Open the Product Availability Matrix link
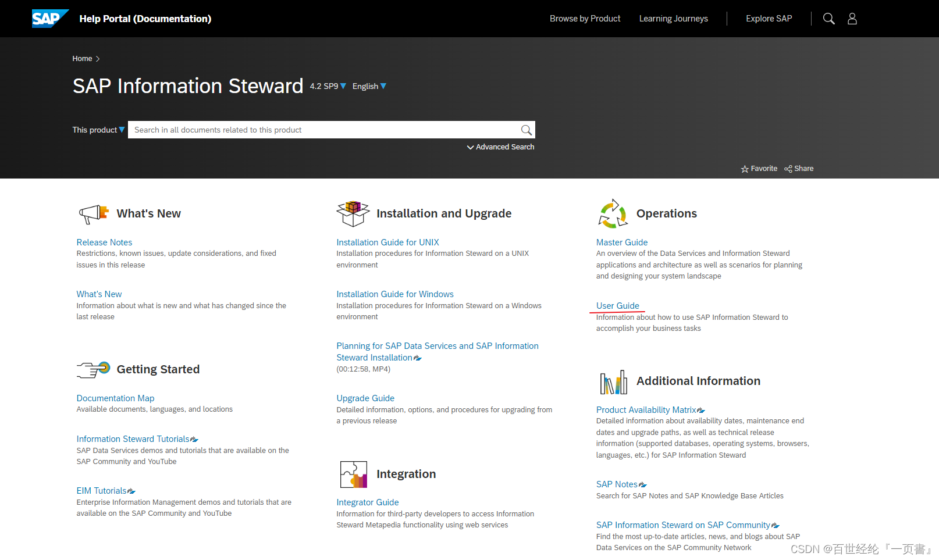Image resolution: width=939 pixels, height=560 pixels. [x=646, y=410]
